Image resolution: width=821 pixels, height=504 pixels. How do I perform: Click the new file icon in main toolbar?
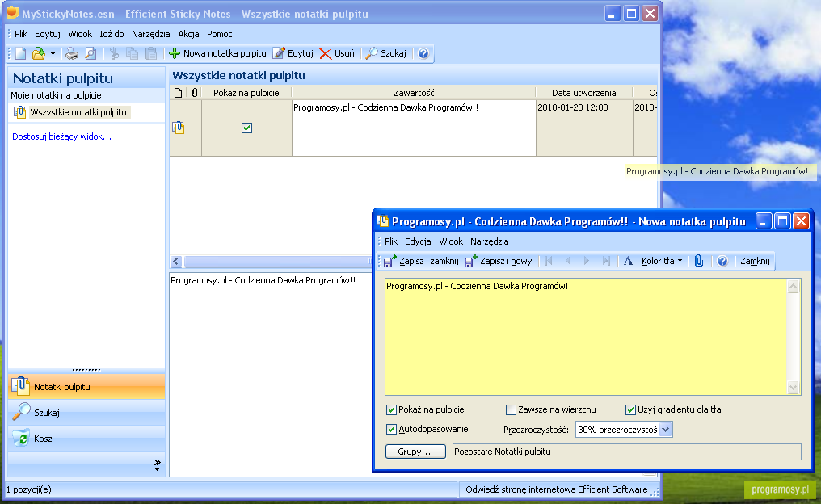(x=20, y=53)
